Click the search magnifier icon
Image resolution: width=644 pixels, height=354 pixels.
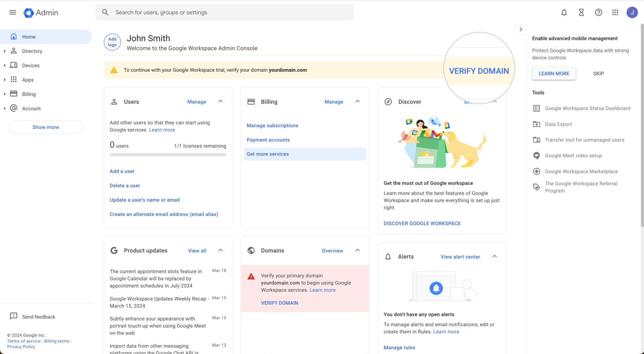click(x=105, y=13)
